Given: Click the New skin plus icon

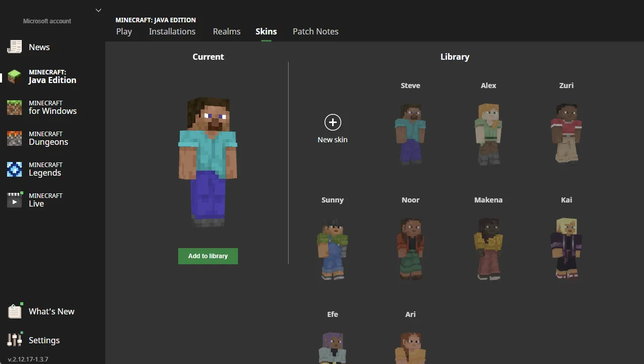Looking at the screenshot, I should [x=333, y=122].
